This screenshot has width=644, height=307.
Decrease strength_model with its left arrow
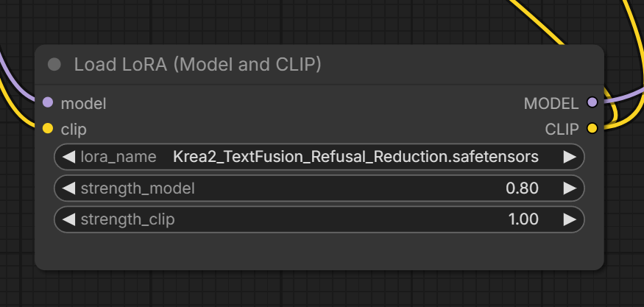(x=68, y=188)
